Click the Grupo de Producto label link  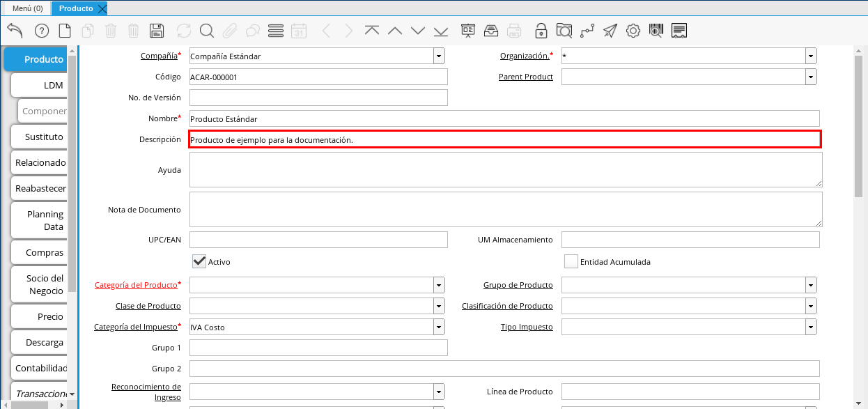(x=518, y=285)
